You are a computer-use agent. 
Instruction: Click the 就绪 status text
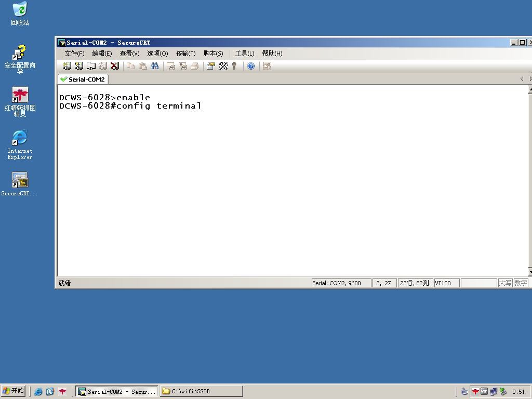coord(64,283)
